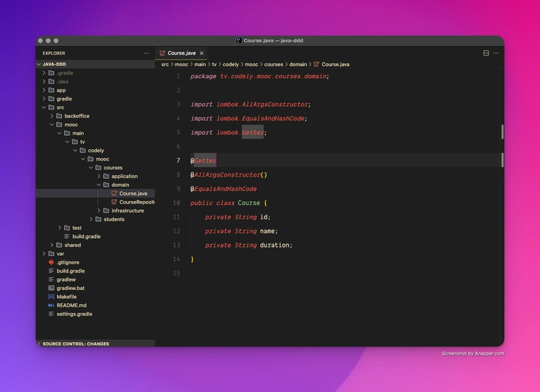Click src in the breadcrumb path
The height and width of the screenshot is (392, 540).
pyautogui.click(x=165, y=64)
